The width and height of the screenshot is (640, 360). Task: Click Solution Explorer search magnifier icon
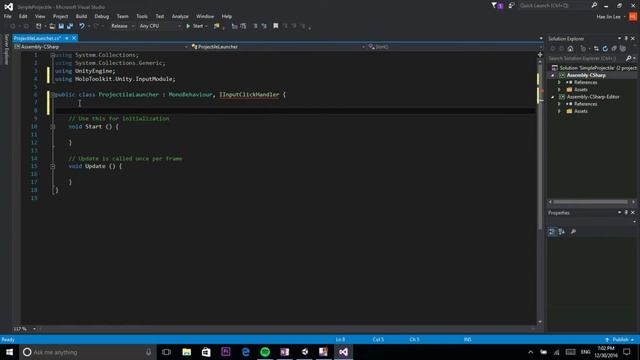(629, 58)
